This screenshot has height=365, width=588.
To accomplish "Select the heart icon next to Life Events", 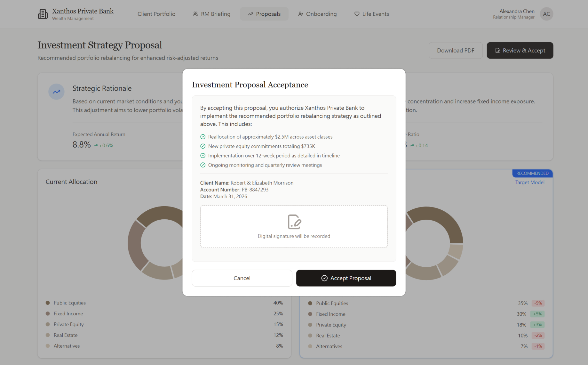I will click(x=356, y=14).
